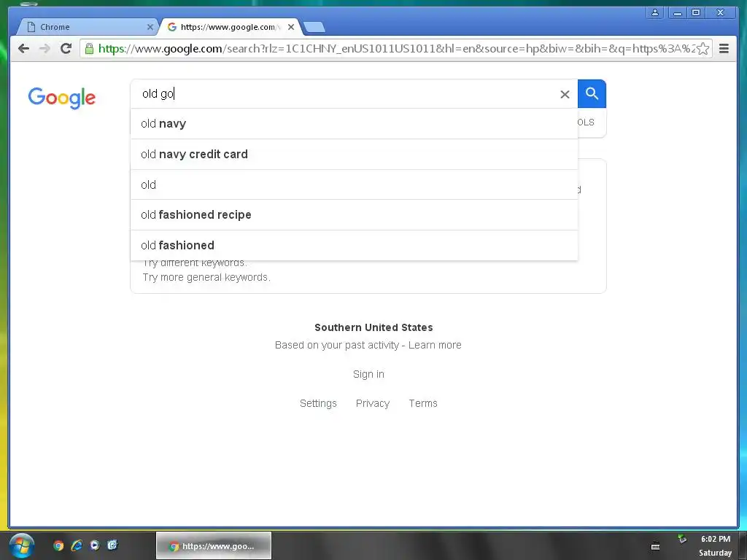Click the fourth quick launch taskbar icon
Screen dimensions: 747x560
click(112, 545)
